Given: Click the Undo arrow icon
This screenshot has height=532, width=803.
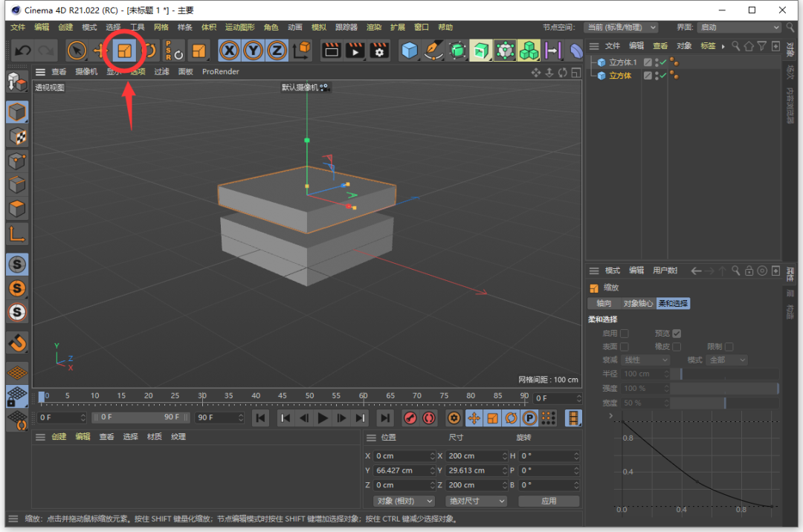Looking at the screenshot, I should click(22, 51).
